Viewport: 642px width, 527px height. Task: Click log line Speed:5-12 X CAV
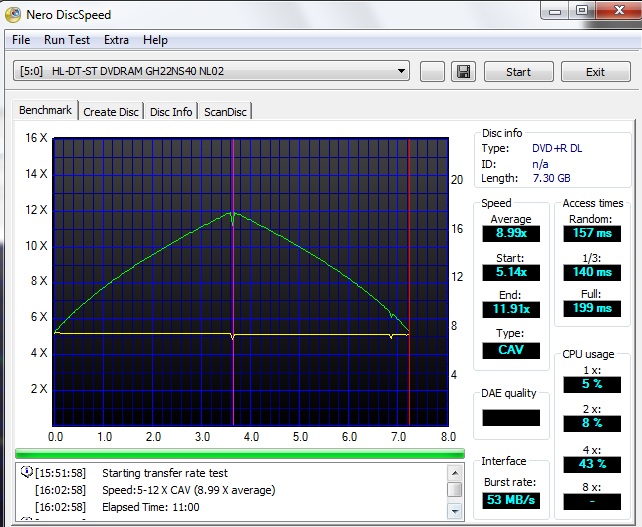tap(189, 490)
